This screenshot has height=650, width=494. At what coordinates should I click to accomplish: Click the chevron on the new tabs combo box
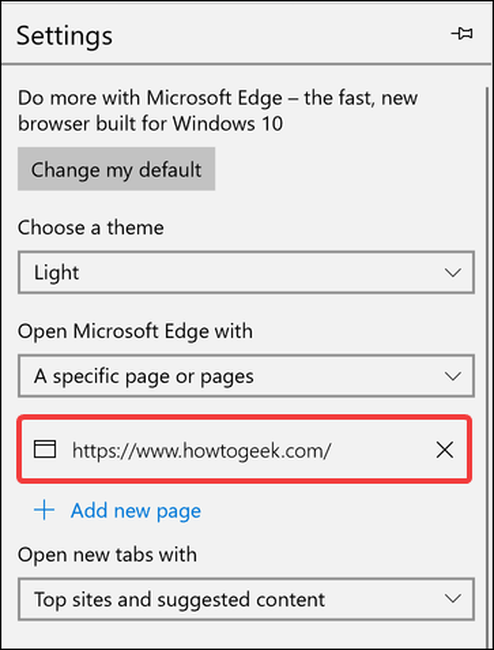point(453,599)
